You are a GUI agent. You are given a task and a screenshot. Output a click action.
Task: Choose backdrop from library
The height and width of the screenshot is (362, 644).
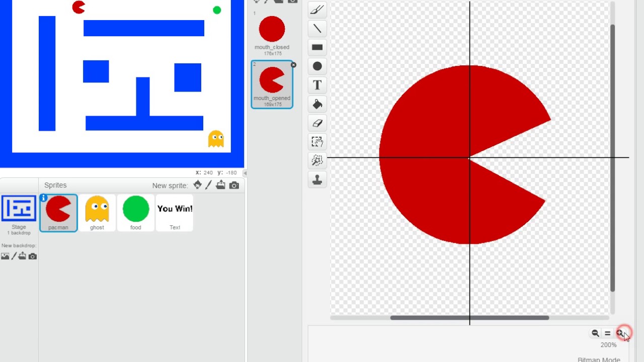[x=5, y=256]
